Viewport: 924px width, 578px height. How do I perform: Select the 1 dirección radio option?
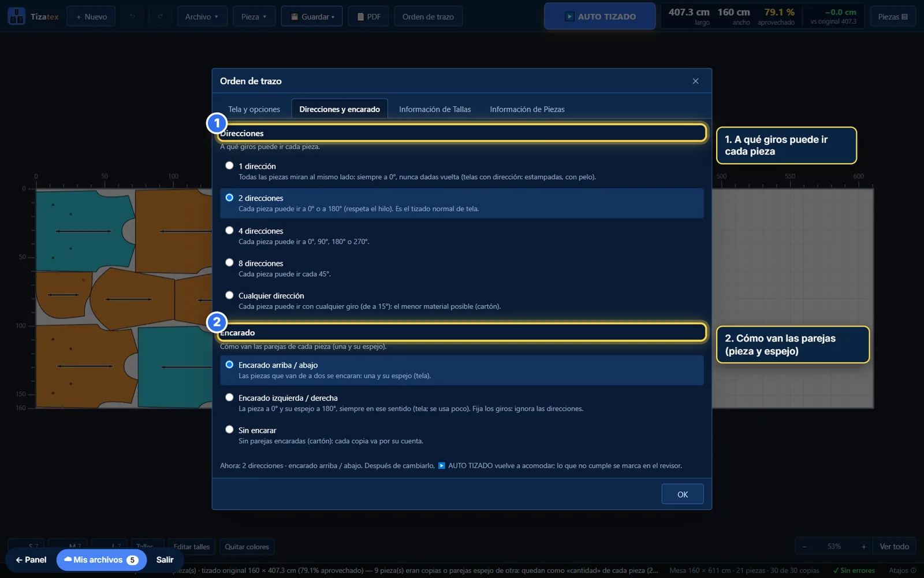click(x=229, y=166)
